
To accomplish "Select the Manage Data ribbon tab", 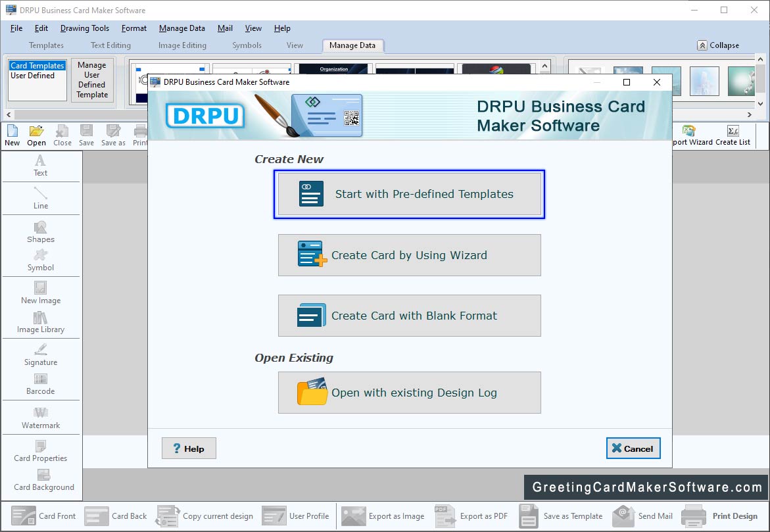I will (x=352, y=45).
